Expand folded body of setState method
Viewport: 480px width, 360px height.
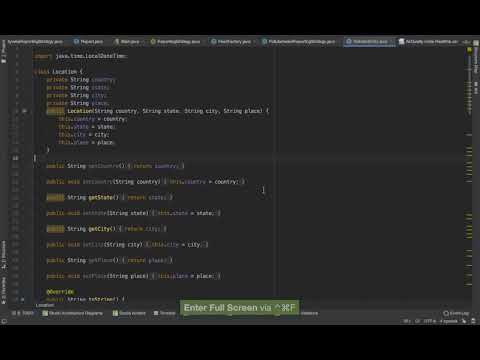tap(185, 213)
